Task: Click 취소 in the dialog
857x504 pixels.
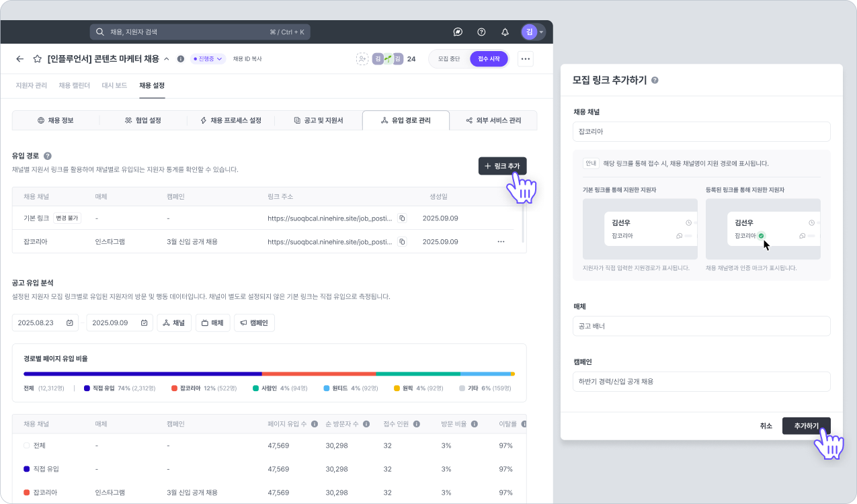Action: click(766, 426)
